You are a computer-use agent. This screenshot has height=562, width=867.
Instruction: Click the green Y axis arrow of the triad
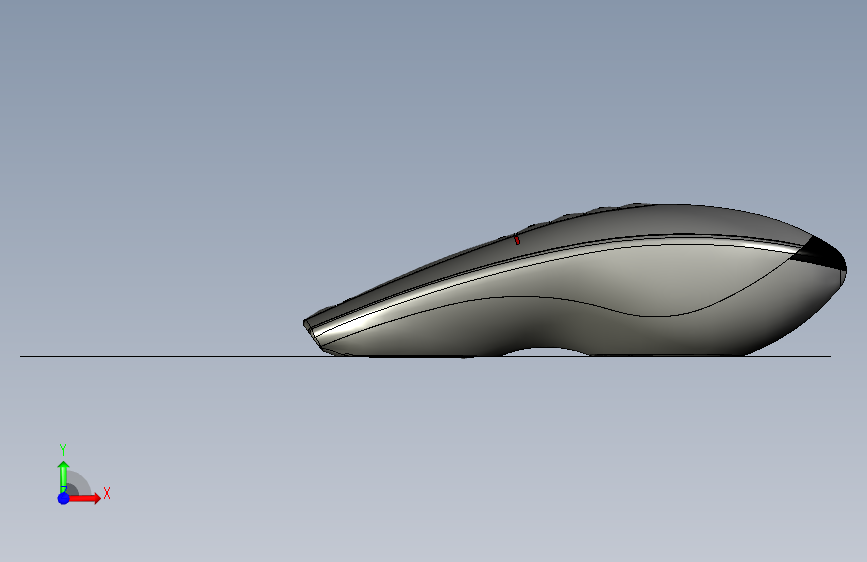click(63, 476)
